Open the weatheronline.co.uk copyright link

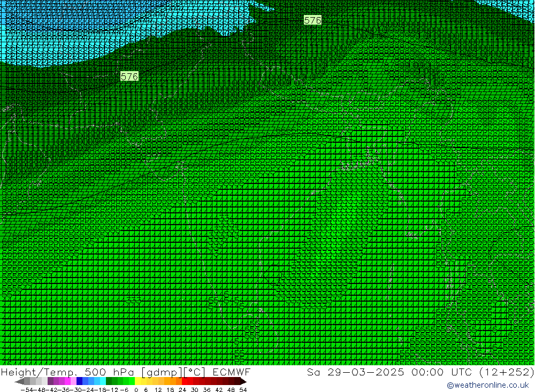(487, 385)
